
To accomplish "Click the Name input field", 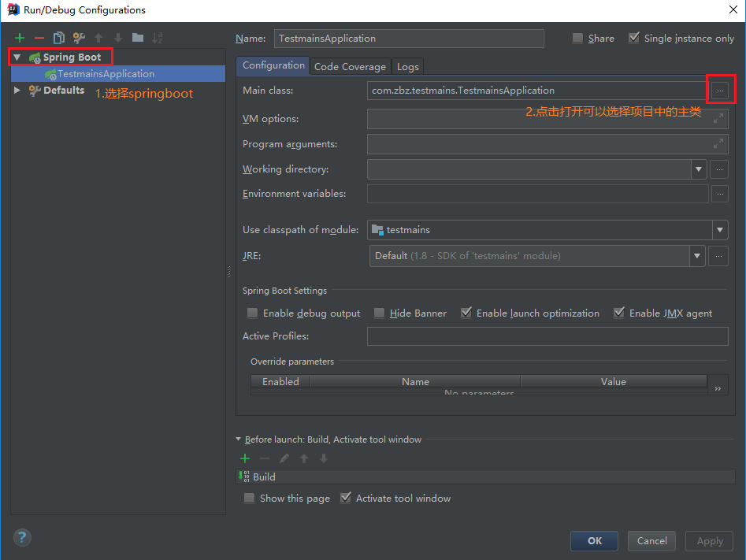I will 409,39.
